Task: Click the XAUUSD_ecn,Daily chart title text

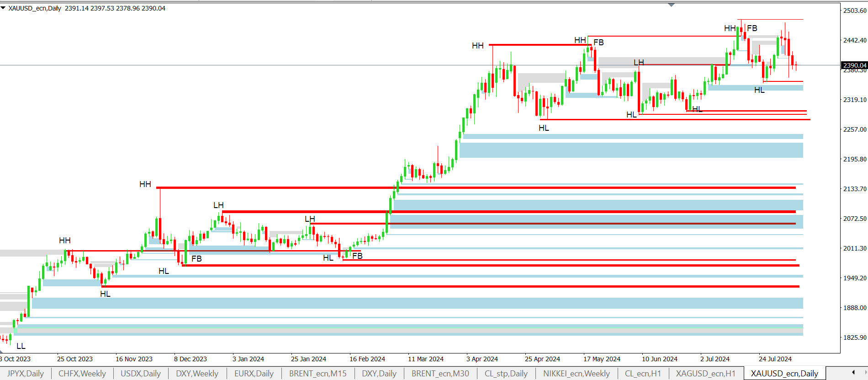Action: 35,8
